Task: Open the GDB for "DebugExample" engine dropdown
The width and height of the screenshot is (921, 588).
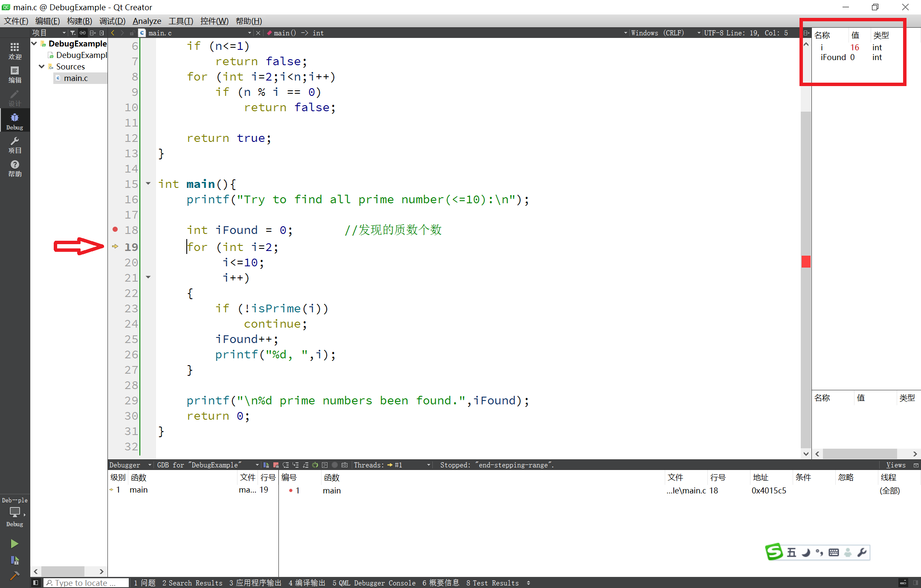Action: (208, 465)
